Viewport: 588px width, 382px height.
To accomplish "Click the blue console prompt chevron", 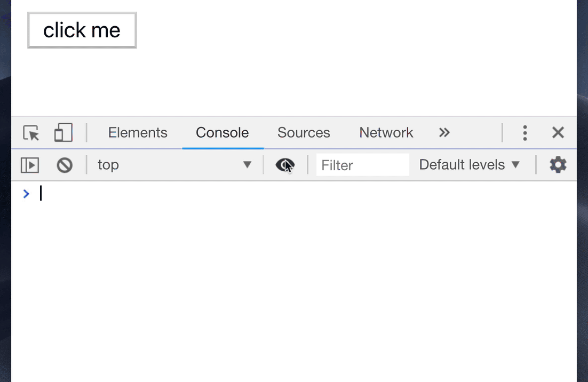I will pos(26,194).
